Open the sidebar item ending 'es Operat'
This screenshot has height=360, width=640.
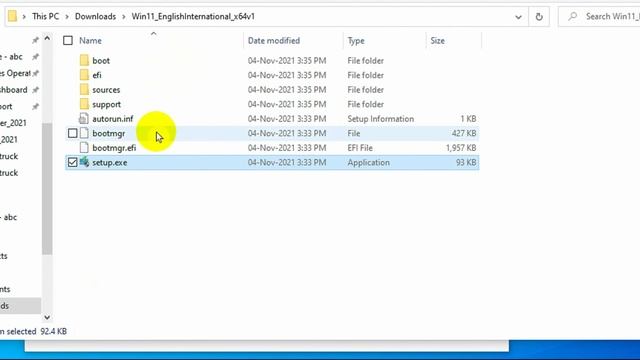pyautogui.click(x=15, y=73)
